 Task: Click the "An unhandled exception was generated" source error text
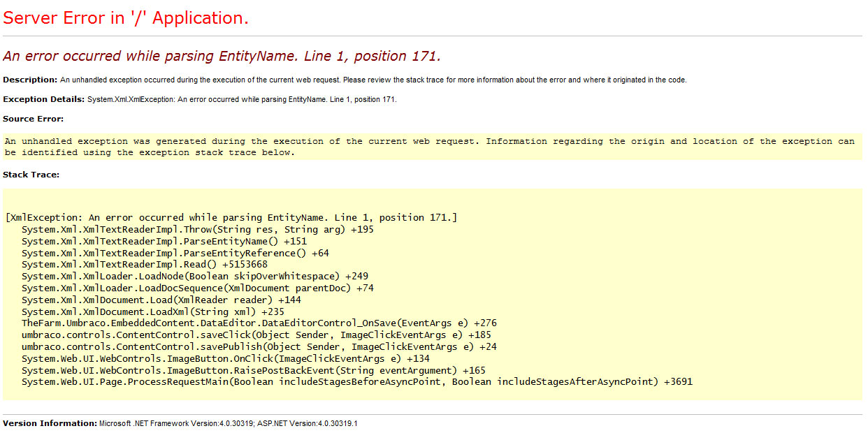[x=430, y=147]
